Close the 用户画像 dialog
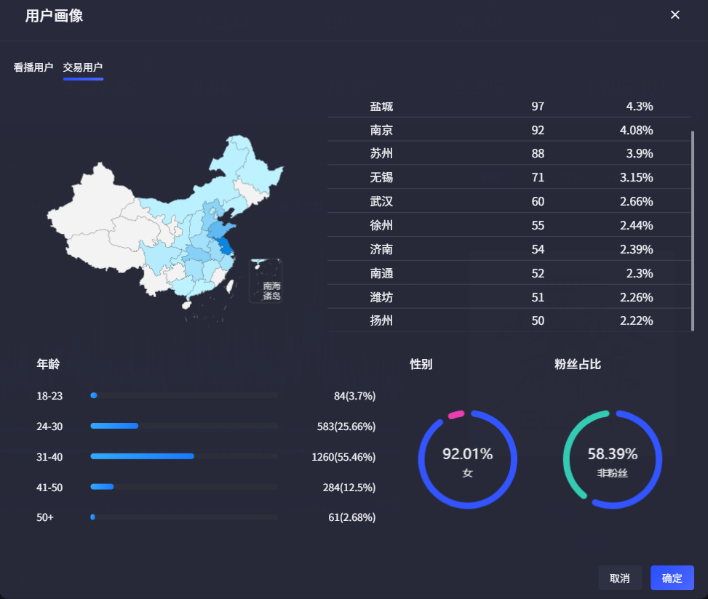This screenshot has width=708, height=599. click(x=675, y=15)
